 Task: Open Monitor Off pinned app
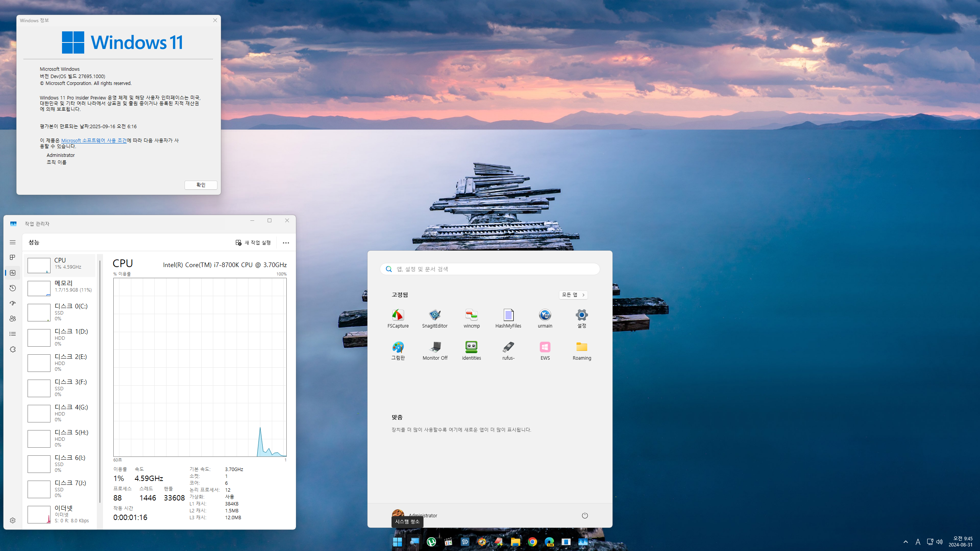click(x=434, y=350)
